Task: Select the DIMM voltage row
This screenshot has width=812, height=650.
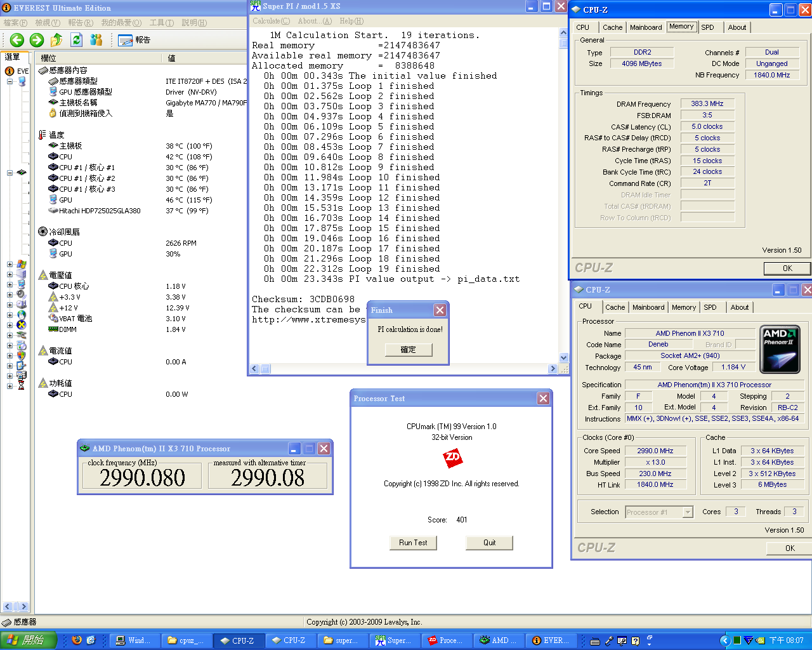Action: click(141, 329)
